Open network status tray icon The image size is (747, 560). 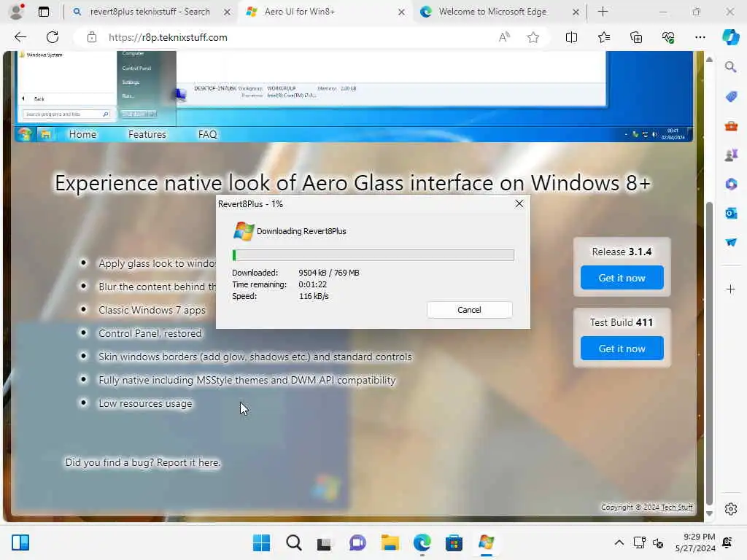coord(639,542)
